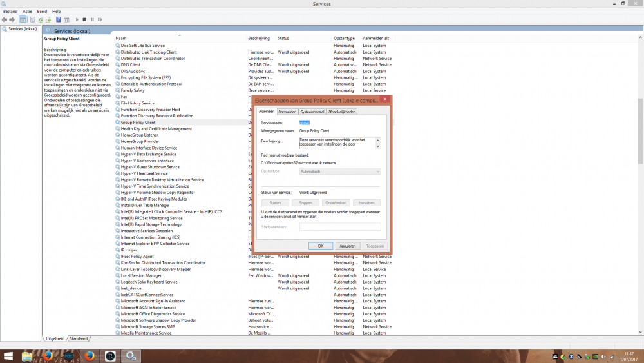644x363 pixels.
Task: Click the selected Servicenaam value field
Action: coord(305,123)
